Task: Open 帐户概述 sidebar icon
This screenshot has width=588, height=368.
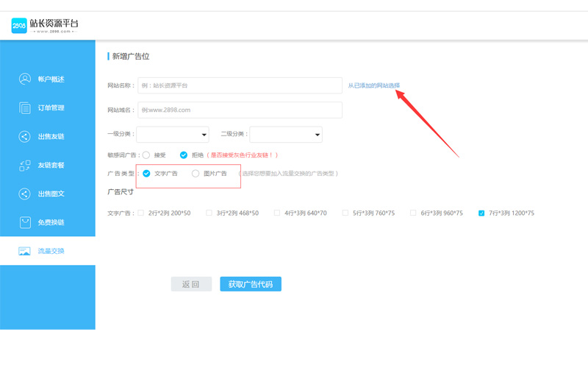Action: point(25,79)
